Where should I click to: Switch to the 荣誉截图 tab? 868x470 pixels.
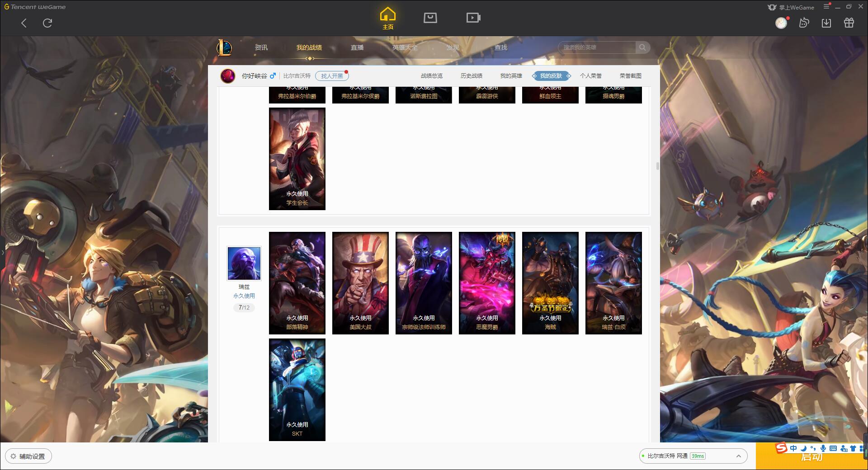coord(631,76)
